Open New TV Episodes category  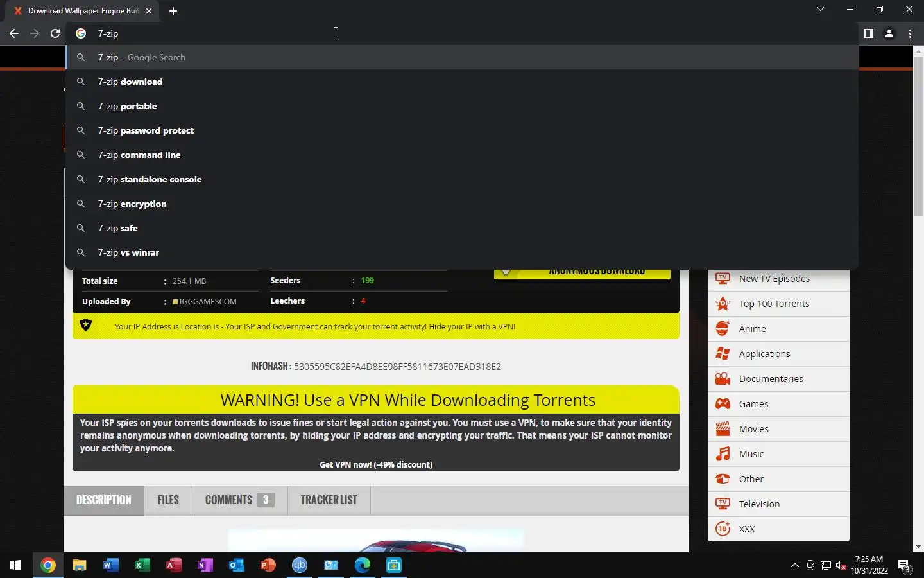[x=774, y=279]
